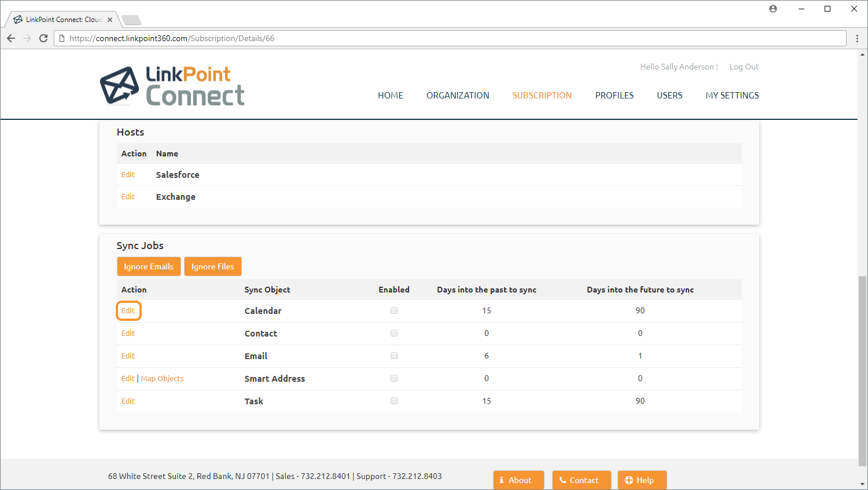This screenshot has width=868, height=490.
Task: Reload the page with refresh icon
Action: [x=43, y=38]
